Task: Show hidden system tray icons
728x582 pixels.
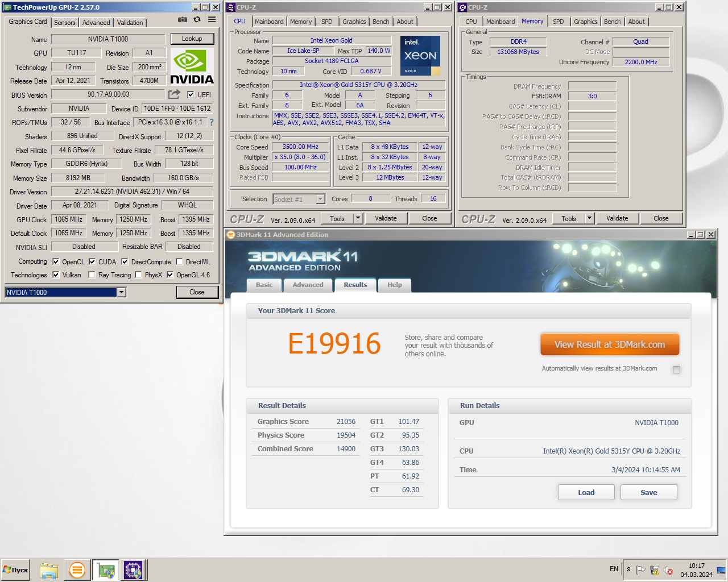Action: click(628, 569)
